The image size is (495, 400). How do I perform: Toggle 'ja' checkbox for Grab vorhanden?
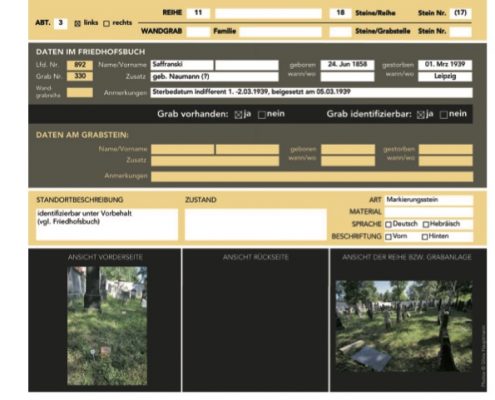coord(238,115)
